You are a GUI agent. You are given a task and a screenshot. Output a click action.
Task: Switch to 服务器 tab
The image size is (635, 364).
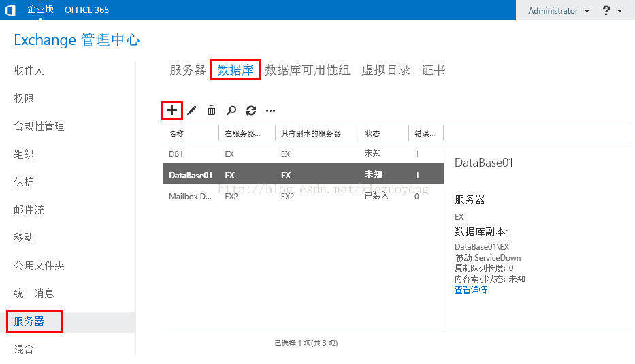[x=187, y=70]
